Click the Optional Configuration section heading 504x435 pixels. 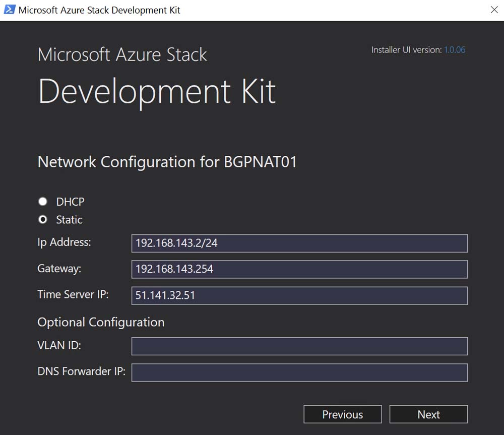coord(101,322)
